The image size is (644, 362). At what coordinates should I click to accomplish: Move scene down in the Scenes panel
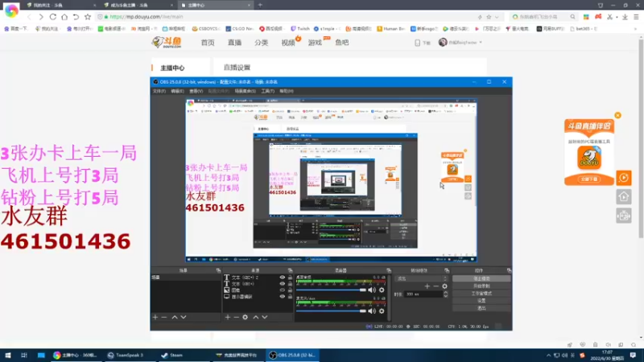(x=184, y=317)
